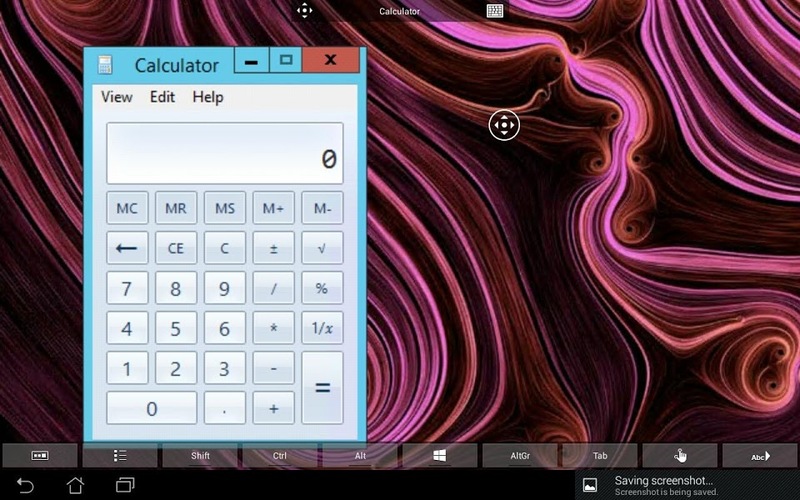Click digit 3 on the calculator

(x=224, y=368)
